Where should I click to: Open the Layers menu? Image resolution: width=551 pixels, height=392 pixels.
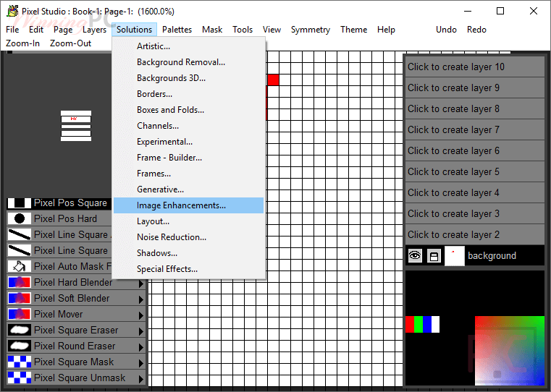[94, 30]
